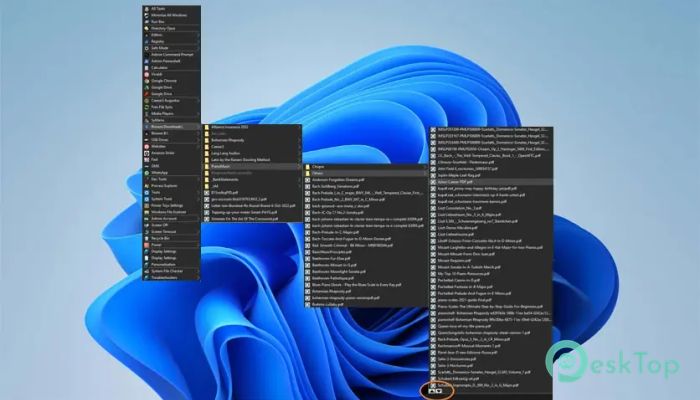Open Bohemian Rhapsody folder in Downloads submenu

click(x=252, y=140)
